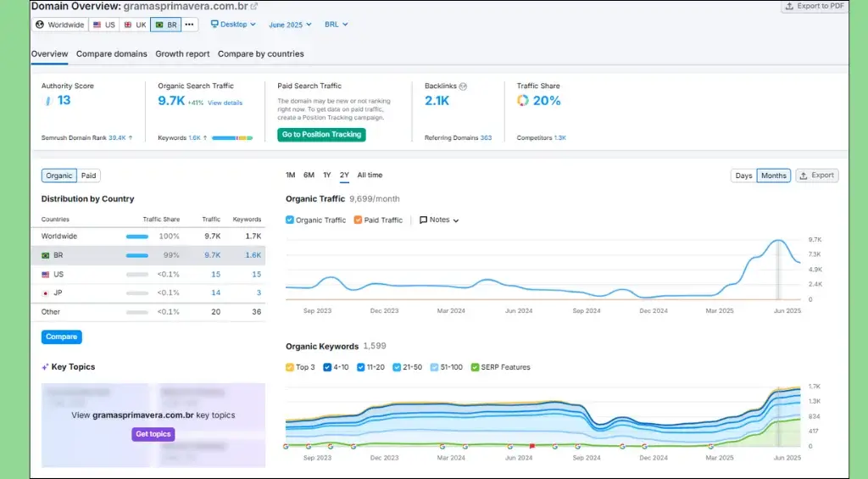Image resolution: width=868 pixels, height=479 pixels.
Task: Open the three-dot more countries menu
Action: coord(189,25)
